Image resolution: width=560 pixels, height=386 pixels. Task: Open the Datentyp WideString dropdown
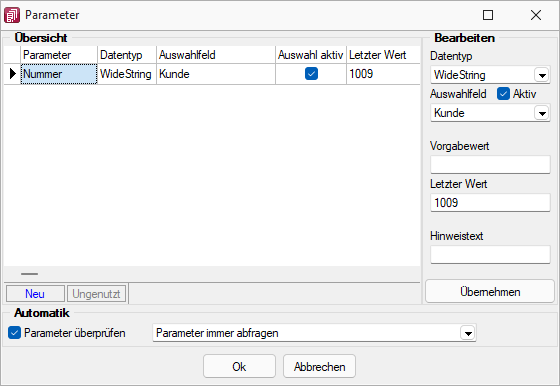[x=542, y=75]
